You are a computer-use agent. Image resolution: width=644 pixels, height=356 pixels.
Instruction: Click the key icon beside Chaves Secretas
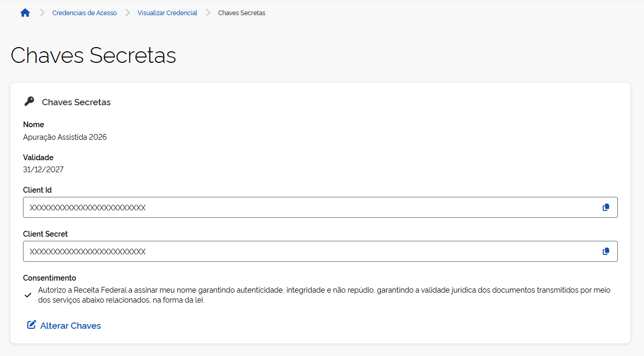pyautogui.click(x=29, y=102)
